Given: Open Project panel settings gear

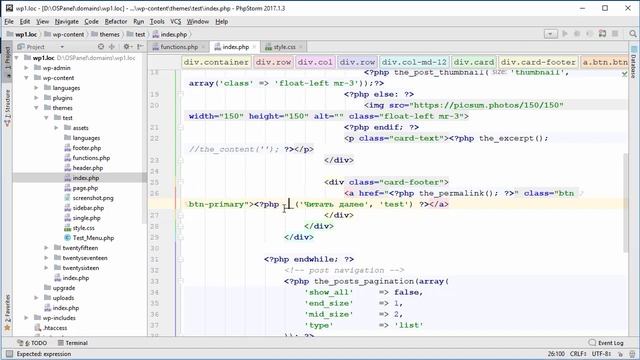Looking at the screenshot, I should coord(127,47).
